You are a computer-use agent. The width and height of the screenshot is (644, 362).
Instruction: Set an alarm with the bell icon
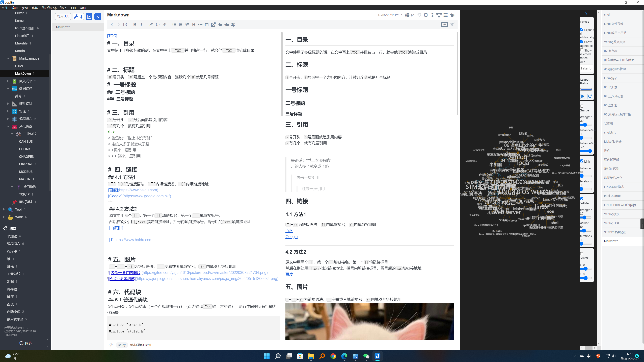pyautogui.click(x=419, y=15)
